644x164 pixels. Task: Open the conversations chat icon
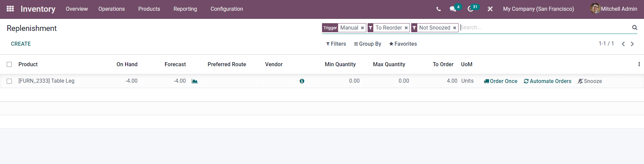pyautogui.click(x=453, y=9)
